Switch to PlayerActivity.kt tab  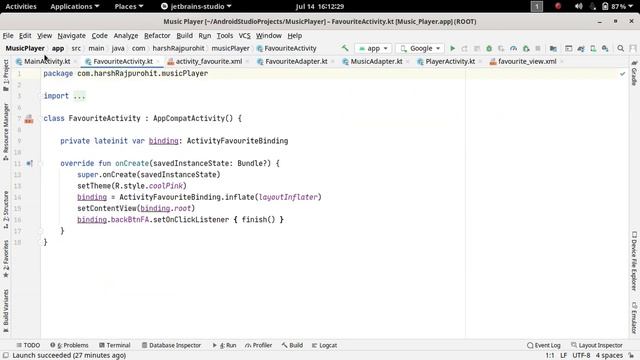pyautogui.click(x=450, y=61)
